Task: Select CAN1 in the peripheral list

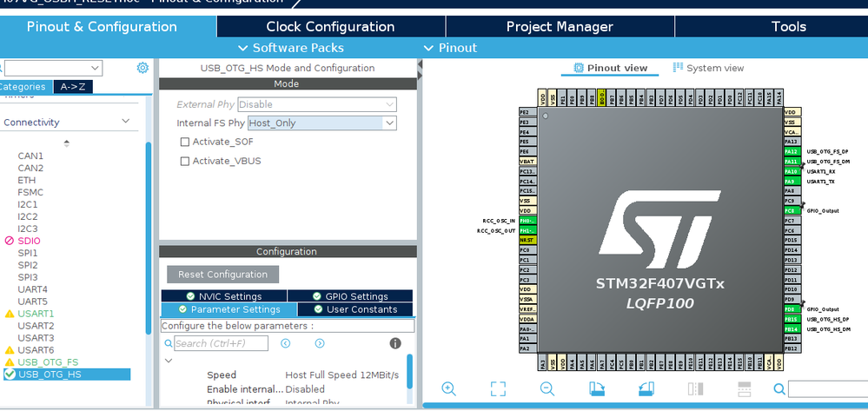Action: [x=30, y=156]
